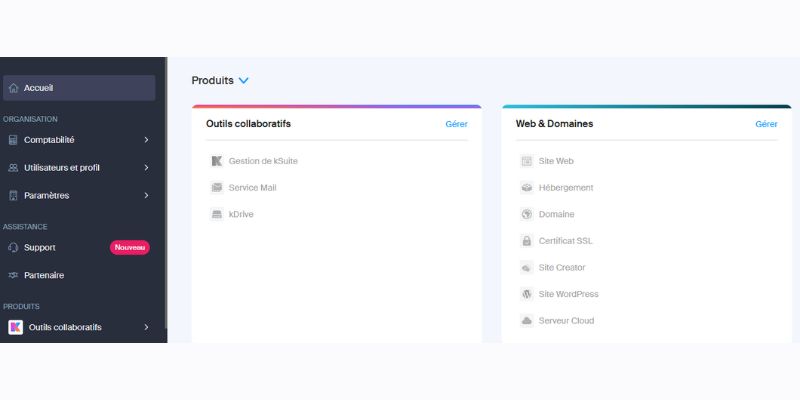Click the Site WordPress logo icon
The height and width of the screenshot is (400, 800).
[x=527, y=294]
